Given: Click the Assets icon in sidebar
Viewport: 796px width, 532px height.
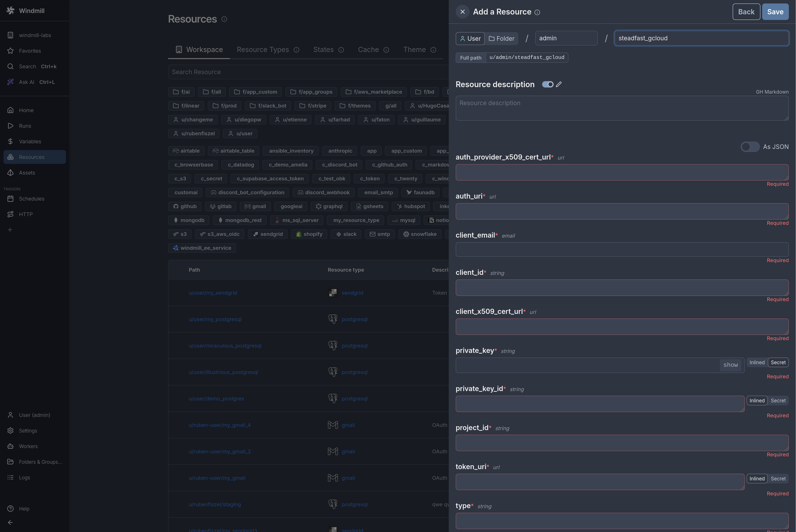Looking at the screenshot, I should click(11, 173).
